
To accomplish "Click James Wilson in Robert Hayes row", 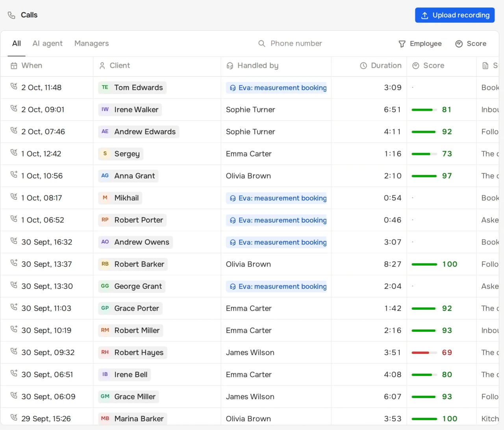I will click(x=250, y=352).
